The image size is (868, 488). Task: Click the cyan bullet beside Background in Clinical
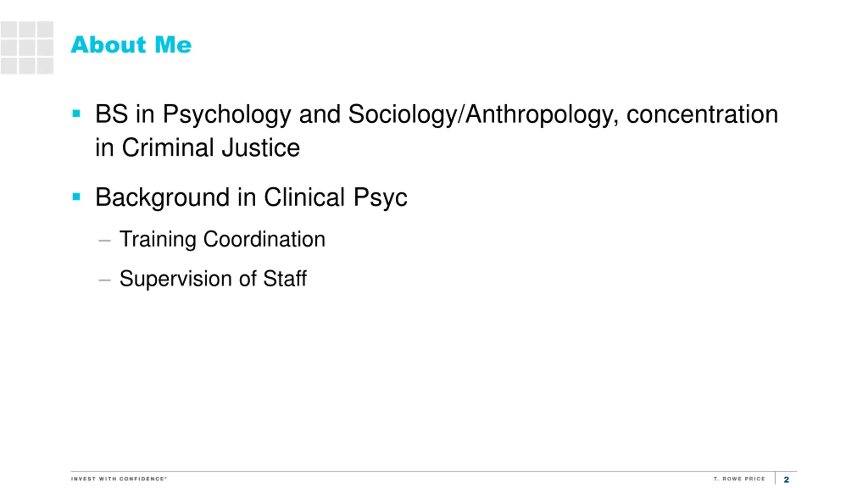pos(76,197)
